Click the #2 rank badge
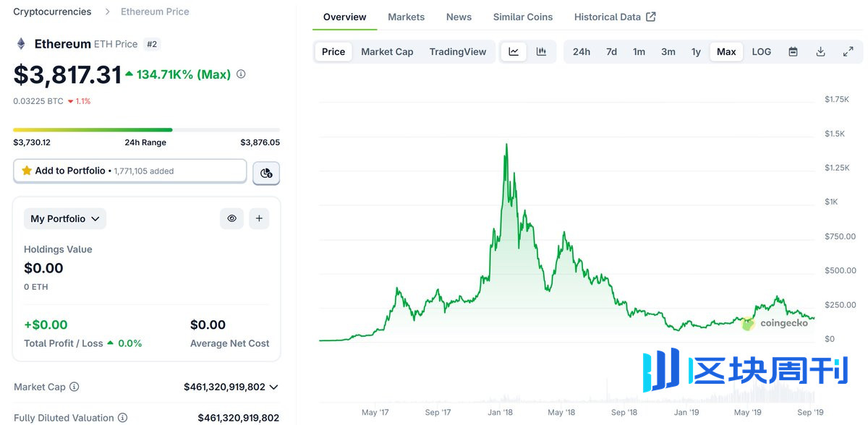Screen dimensions: 868x425 (152, 44)
